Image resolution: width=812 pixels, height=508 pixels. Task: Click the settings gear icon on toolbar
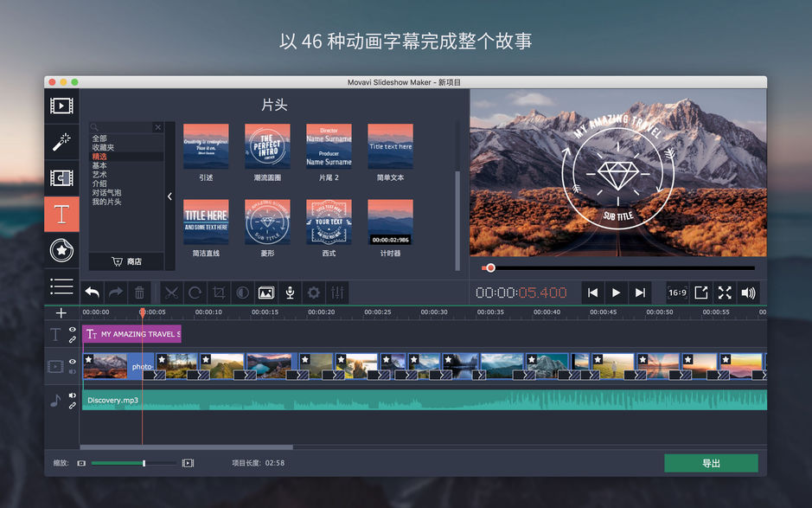pyautogui.click(x=313, y=293)
